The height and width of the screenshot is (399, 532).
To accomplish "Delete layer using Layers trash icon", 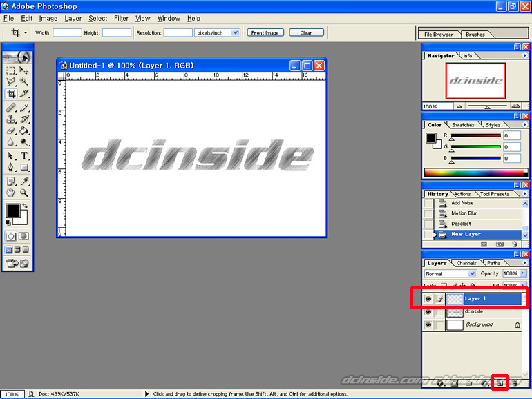I will point(515,383).
